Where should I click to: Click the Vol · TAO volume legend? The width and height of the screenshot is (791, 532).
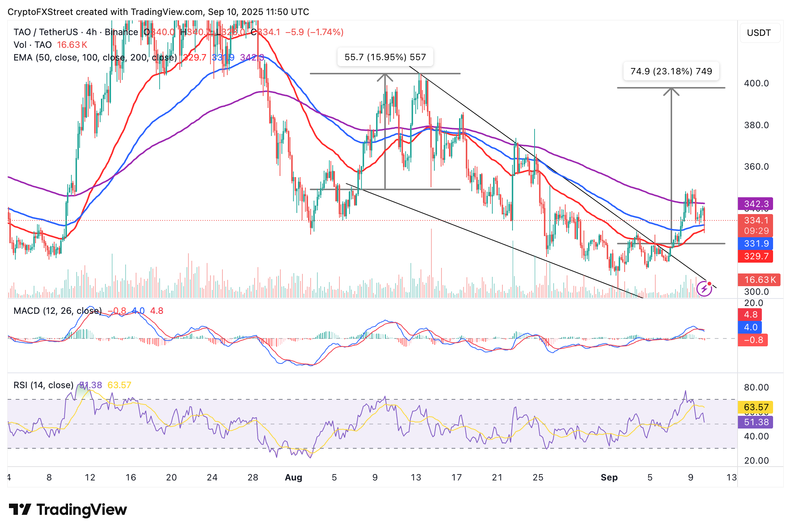click(33, 45)
